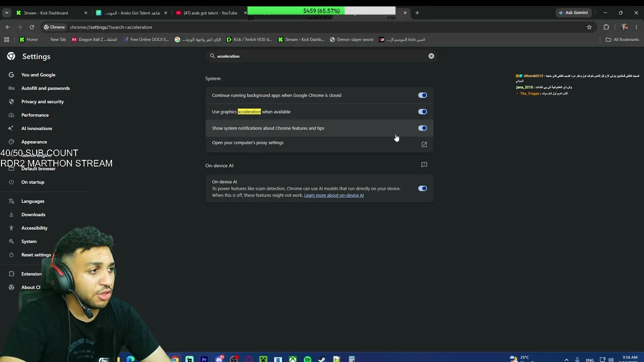This screenshot has height=362, width=644.
Task: Click into the settings search field
Action: [x=322, y=56]
